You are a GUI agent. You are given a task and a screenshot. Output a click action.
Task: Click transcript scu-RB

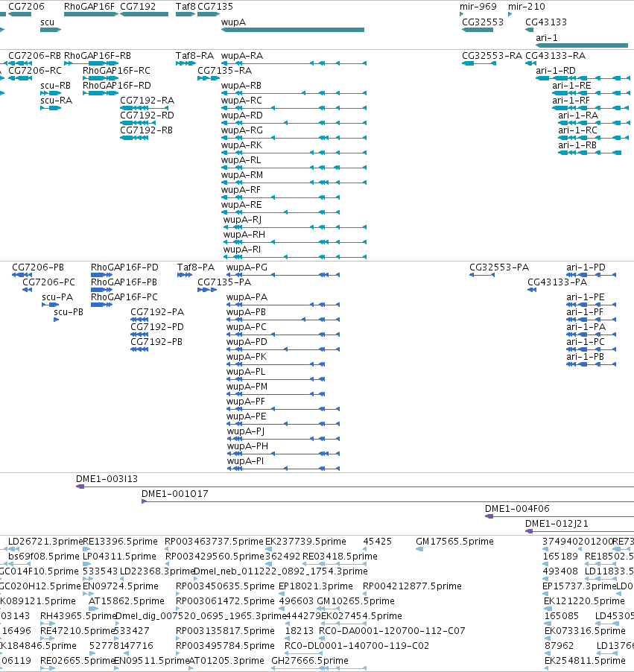coord(51,93)
